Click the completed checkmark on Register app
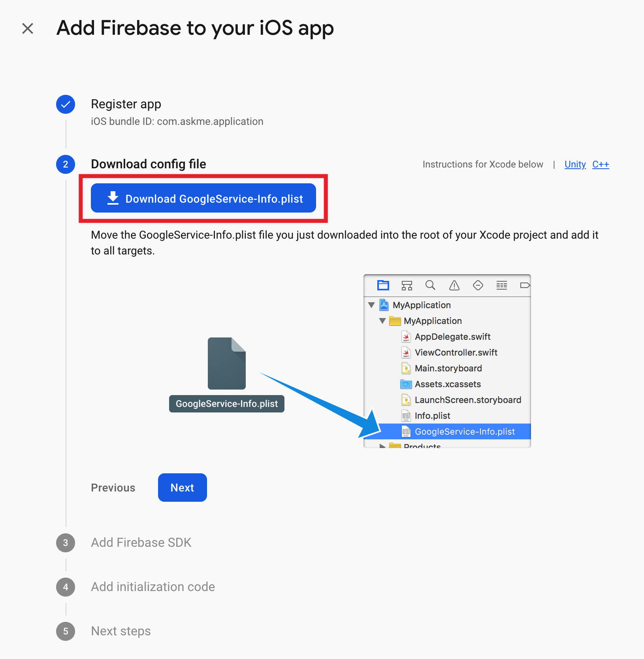Viewport: 644px width, 659px height. [x=66, y=104]
